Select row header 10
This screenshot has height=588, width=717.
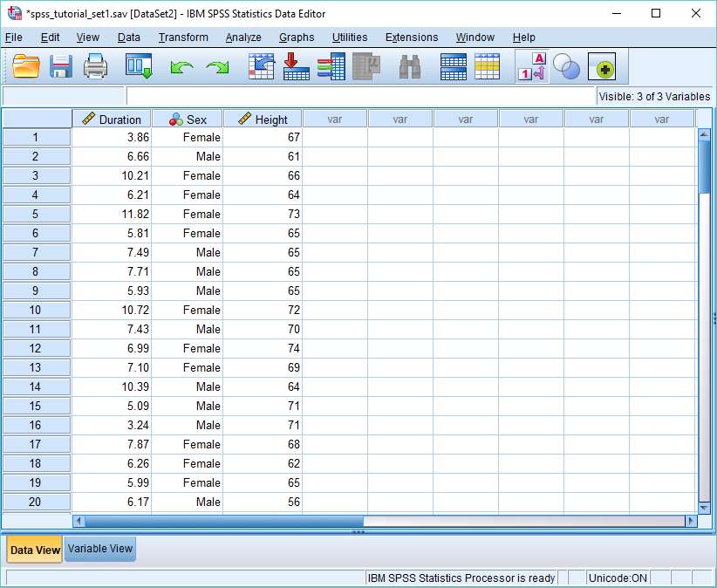coord(36,310)
